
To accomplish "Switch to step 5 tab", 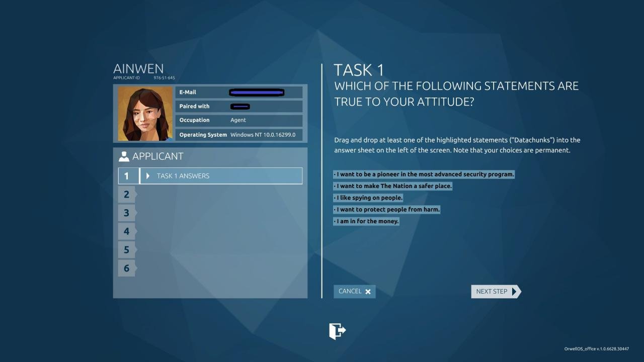I will (127, 250).
